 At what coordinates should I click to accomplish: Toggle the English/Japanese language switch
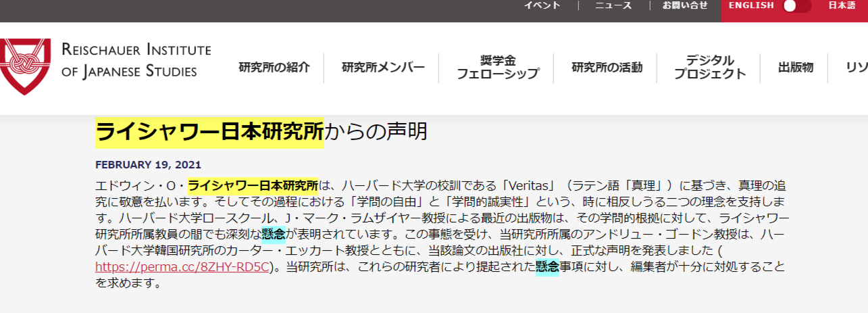pyautogui.click(x=796, y=6)
